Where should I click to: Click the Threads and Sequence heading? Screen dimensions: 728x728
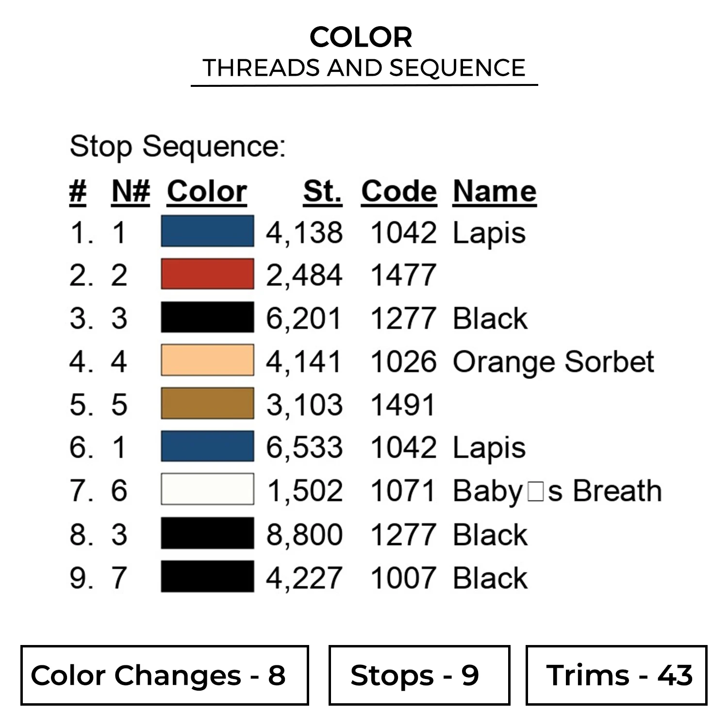[x=364, y=68]
